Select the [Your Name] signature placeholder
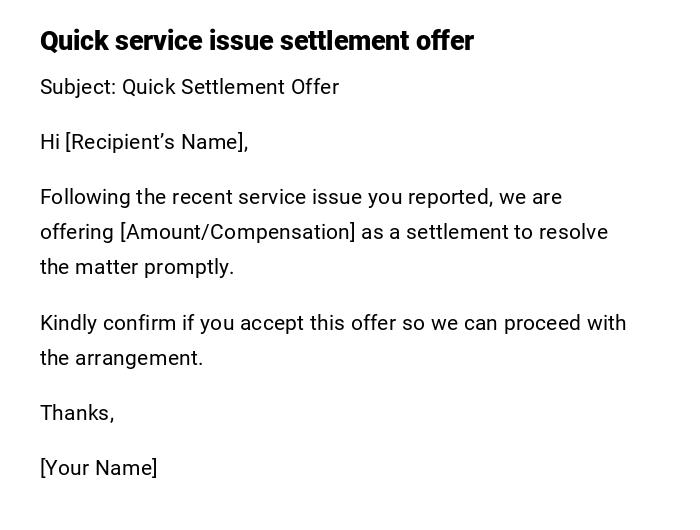 (x=99, y=468)
